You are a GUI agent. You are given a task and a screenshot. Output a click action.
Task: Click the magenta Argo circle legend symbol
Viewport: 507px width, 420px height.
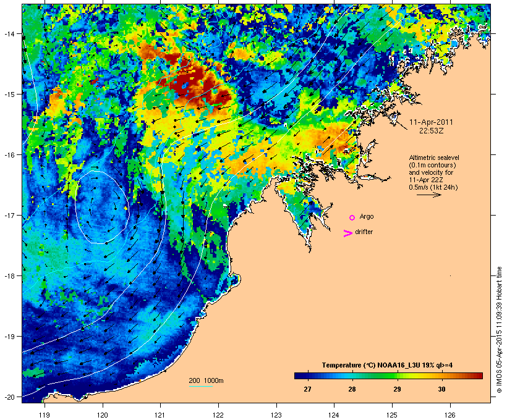352,217
